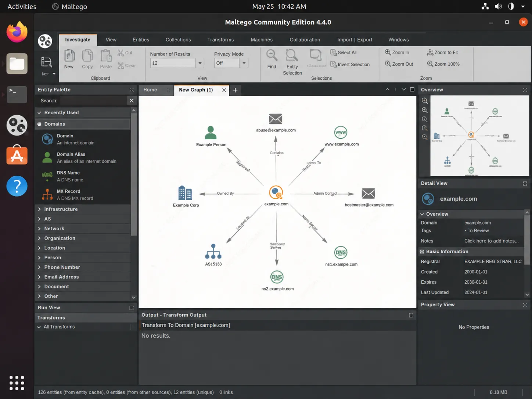Select the ns1.example.com DNS node
Viewport: 532px width, 399px height.
point(341,252)
